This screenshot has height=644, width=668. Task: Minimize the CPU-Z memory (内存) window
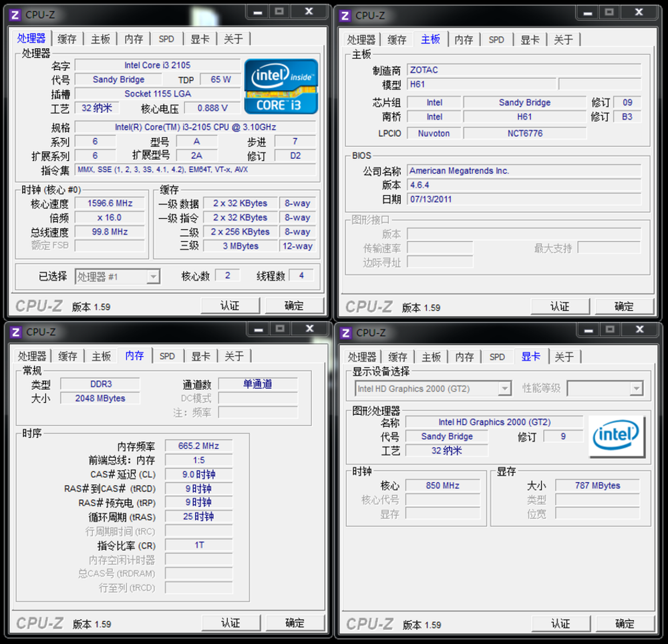click(x=259, y=329)
